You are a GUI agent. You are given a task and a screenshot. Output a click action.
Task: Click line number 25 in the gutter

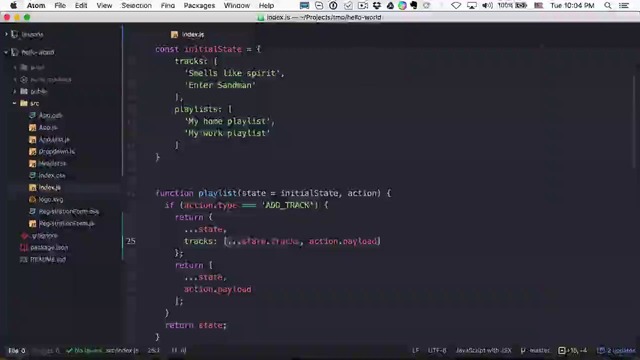click(131, 241)
